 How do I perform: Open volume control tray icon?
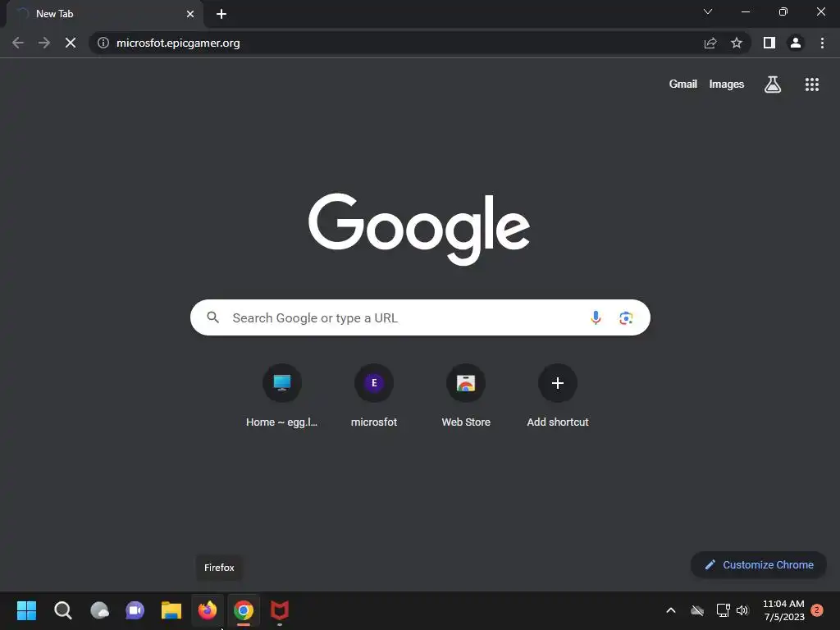[x=742, y=610]
